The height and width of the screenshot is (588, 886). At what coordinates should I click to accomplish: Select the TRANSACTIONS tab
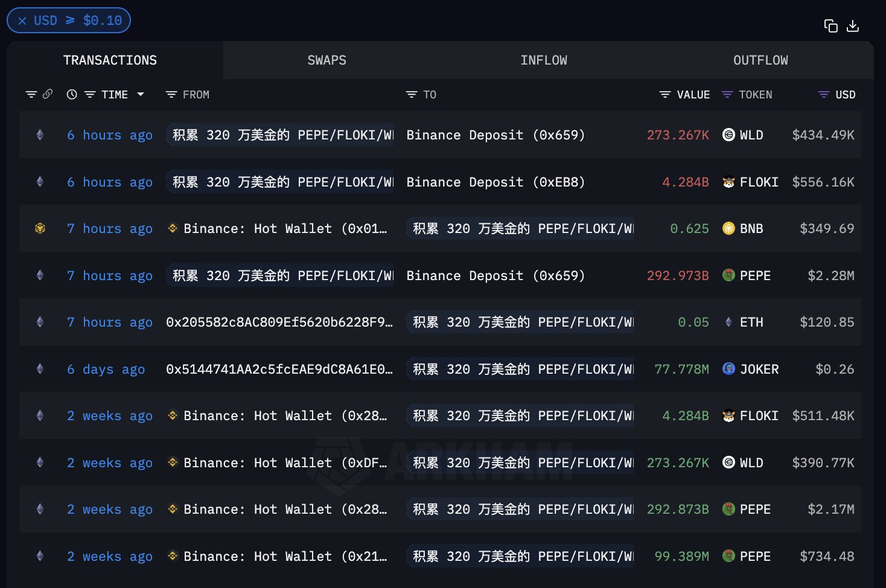110,60
